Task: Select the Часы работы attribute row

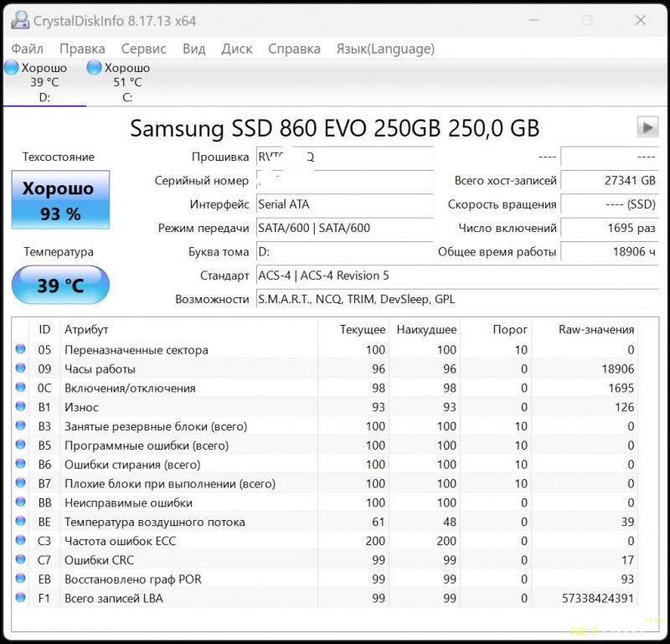Action: coord(325,368)
